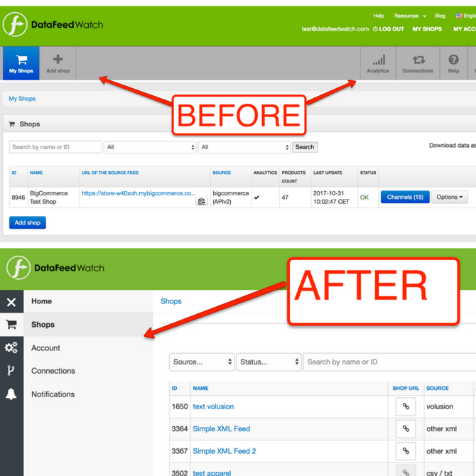Expand the Options dropdown for BigCommerce shop

449,197
